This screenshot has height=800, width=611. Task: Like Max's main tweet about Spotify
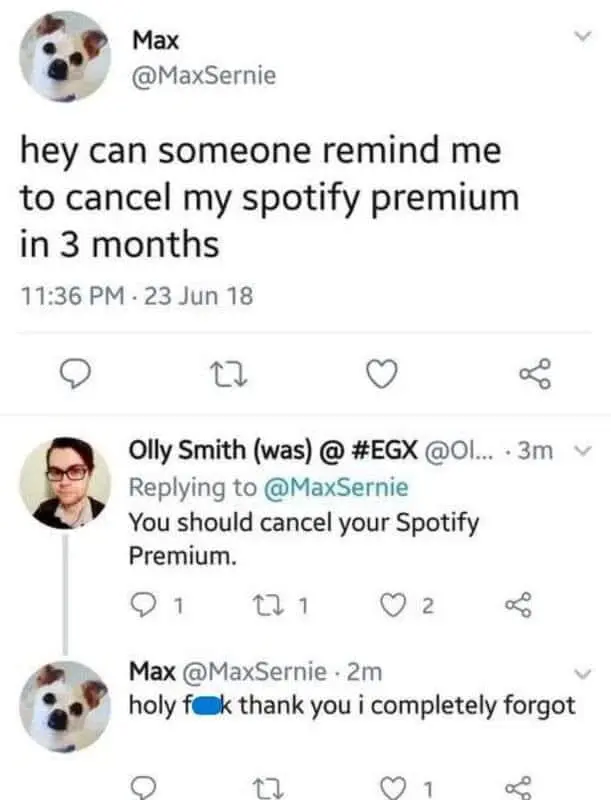point(379,375)
